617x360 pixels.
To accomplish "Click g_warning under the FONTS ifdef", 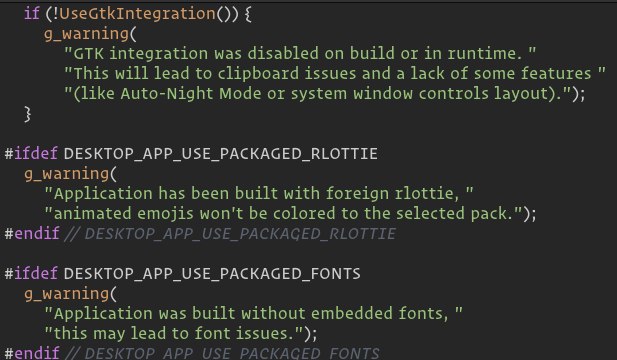I will pyautogui.click(x=67, y=294).
